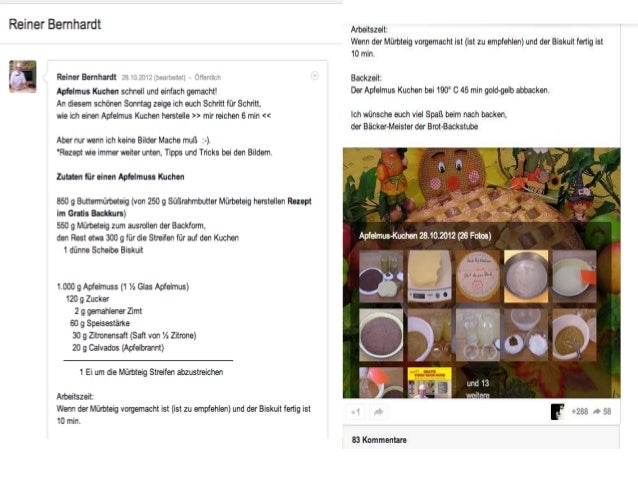Open the post options circle icon

pyautogui.click(x=315, y=76)
